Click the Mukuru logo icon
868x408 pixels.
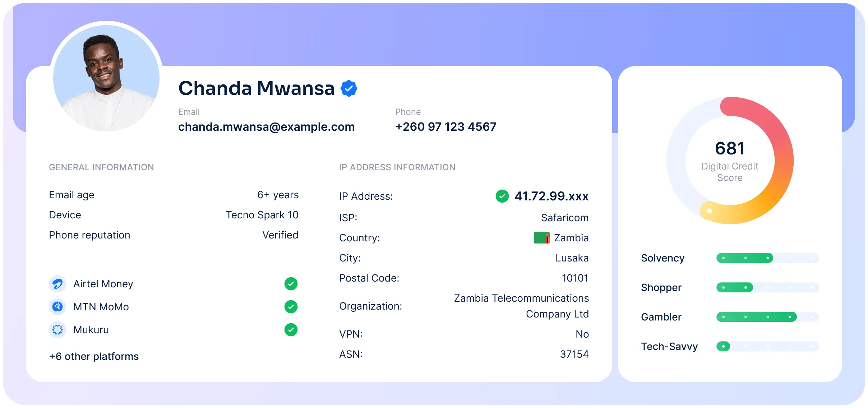(57, 330)
